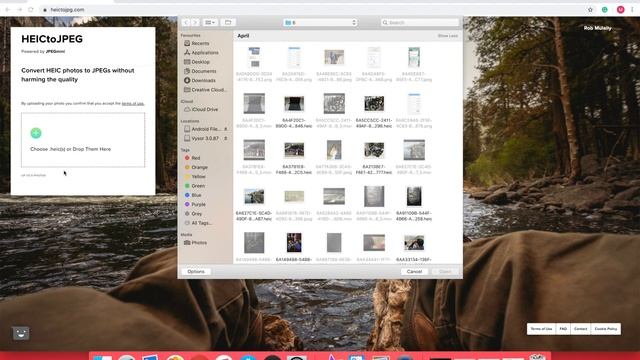This screenshot has width=640, height=360.
Task: Open the browser profile avatar
Action: pos(620,9)
